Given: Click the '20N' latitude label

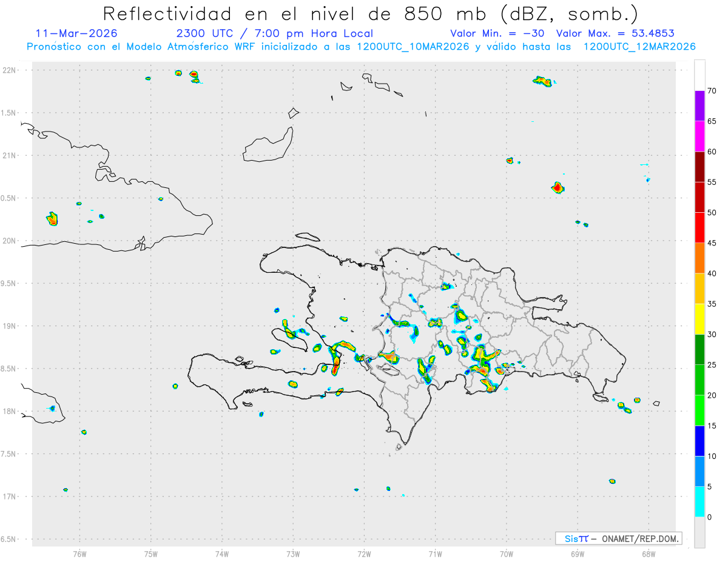Looking at the screenshot, I should click(10, 241).
